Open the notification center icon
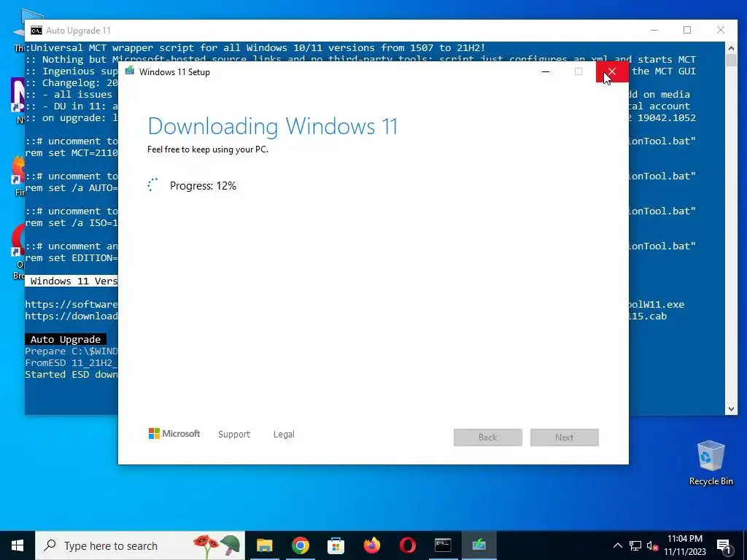Screen dimensions: 747x560 click(724, 545)
